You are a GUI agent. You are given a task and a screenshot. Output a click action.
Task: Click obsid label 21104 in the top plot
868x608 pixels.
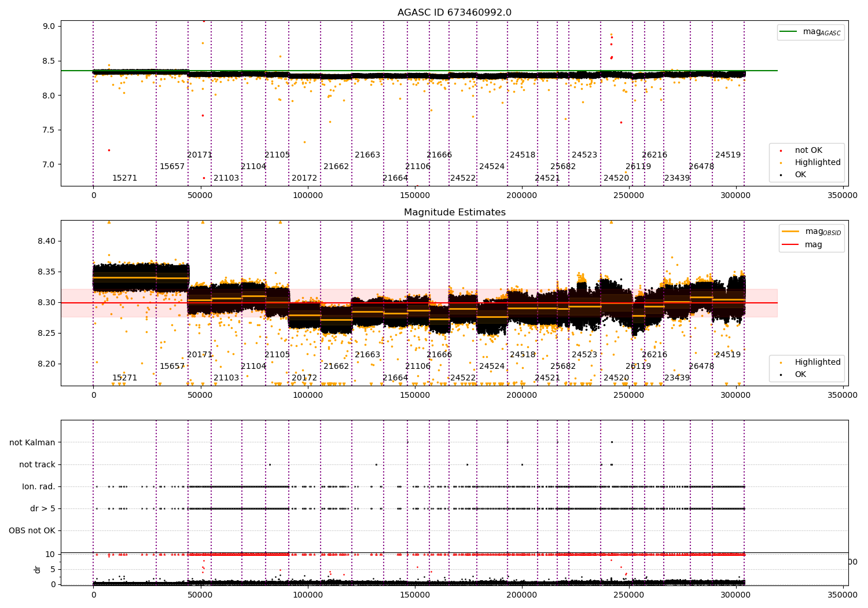(x=253, y=166)
